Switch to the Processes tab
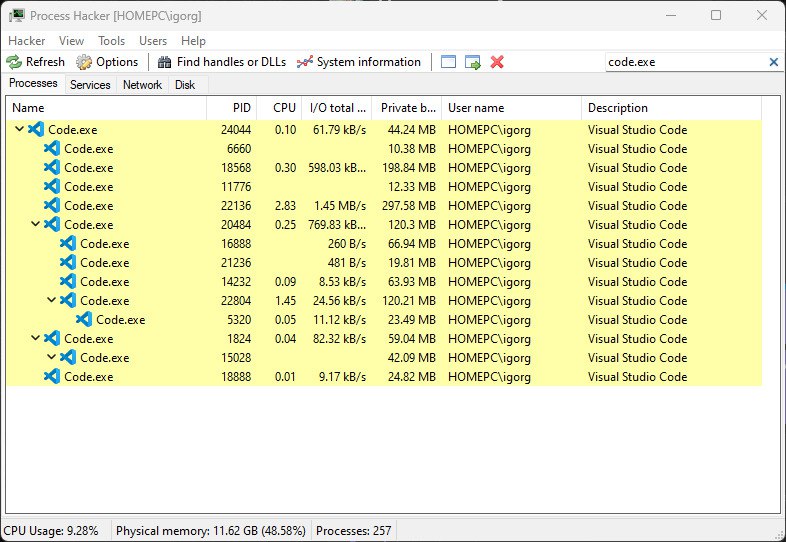Screen dimensions: 786x542 point(34,83)
